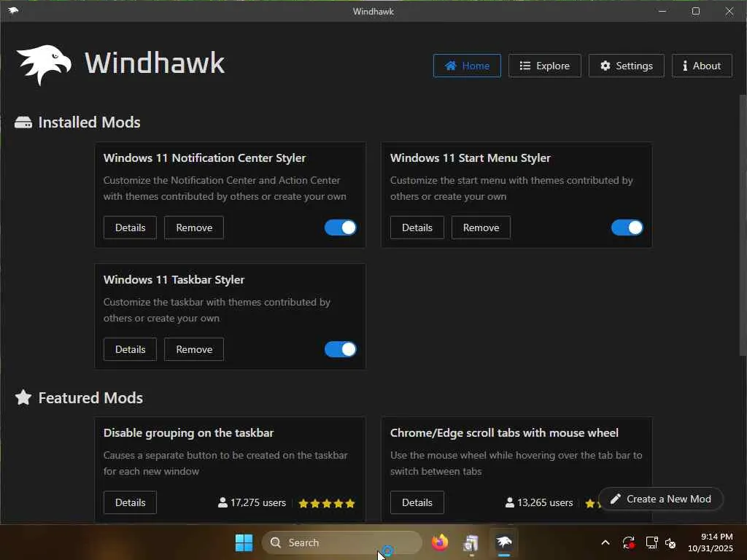Click the vertical scrollbar of the mod list
The image size is (747, 560).
point(743,225)
